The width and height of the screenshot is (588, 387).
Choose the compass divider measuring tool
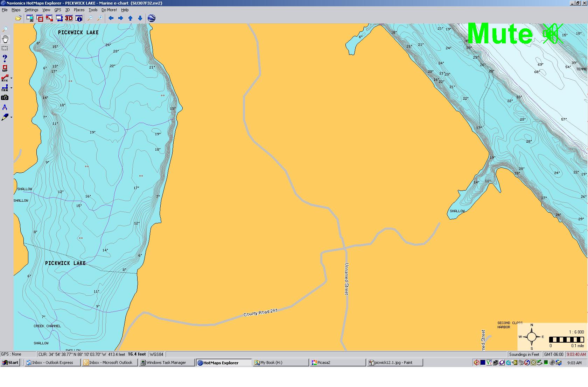pos(5,107)
